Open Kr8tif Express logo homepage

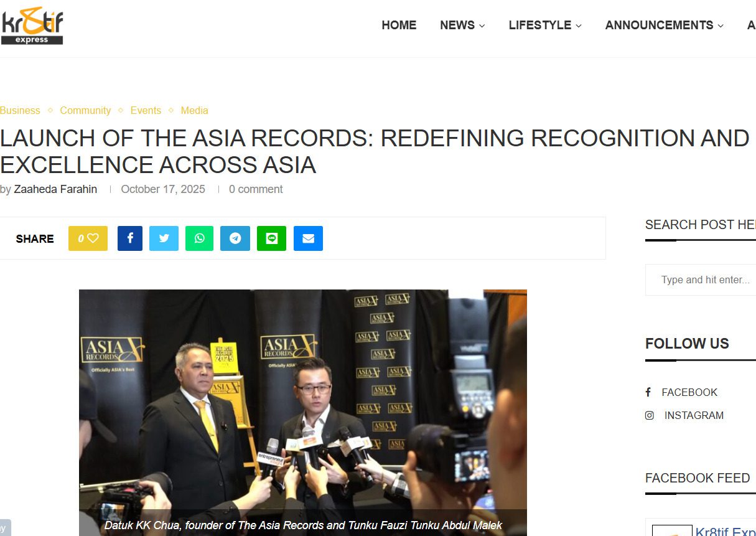pyautogui.click(x=32, y=26)
